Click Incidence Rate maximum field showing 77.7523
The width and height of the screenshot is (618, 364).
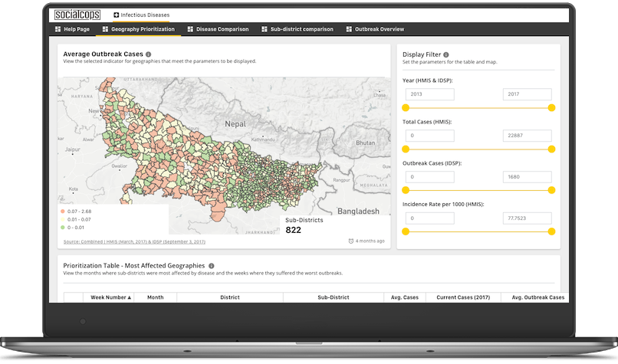point(527,218)
